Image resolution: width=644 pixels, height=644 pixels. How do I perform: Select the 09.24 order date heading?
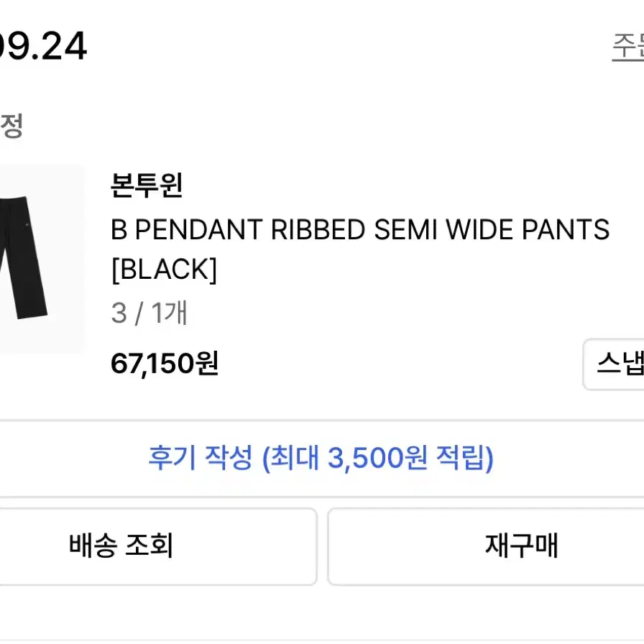tap(43, 46)
